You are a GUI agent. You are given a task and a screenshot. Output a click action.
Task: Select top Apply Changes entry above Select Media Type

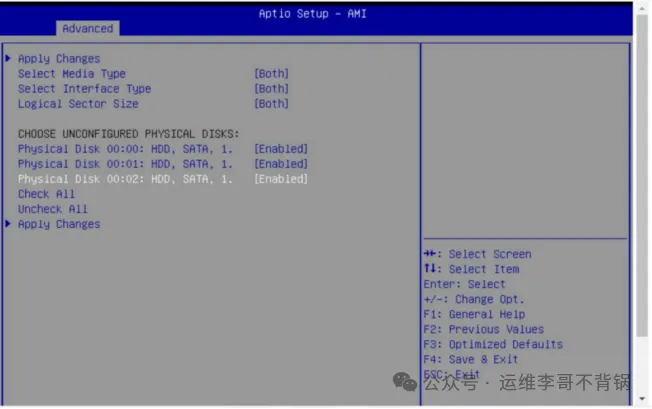[x=59, y=59]
